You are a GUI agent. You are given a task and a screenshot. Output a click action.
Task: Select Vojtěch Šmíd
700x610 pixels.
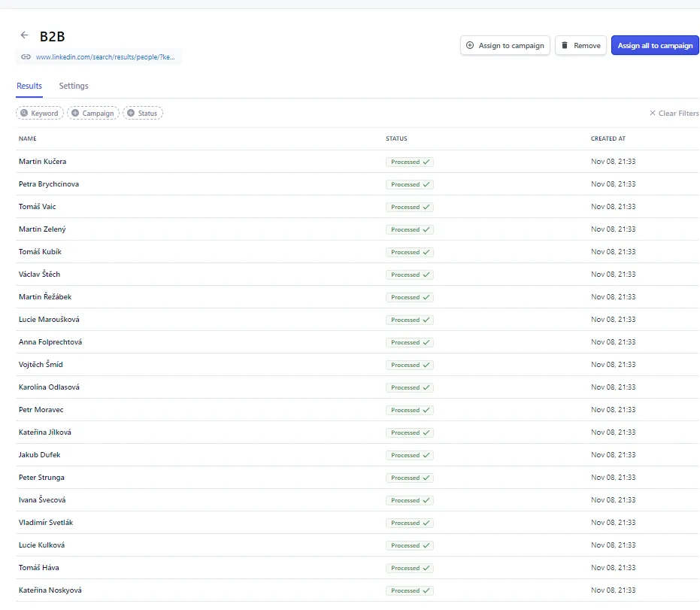pyautogui.click(x=41, y=364)
